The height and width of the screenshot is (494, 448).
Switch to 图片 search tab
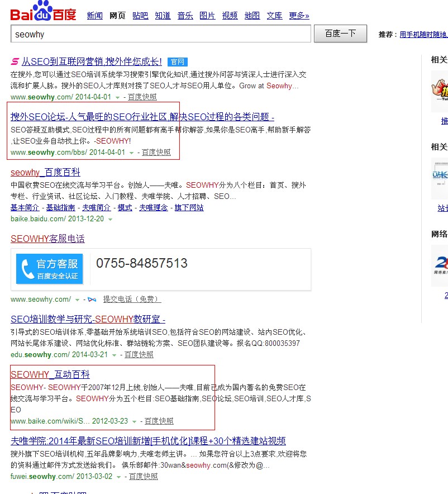point(207,16)
